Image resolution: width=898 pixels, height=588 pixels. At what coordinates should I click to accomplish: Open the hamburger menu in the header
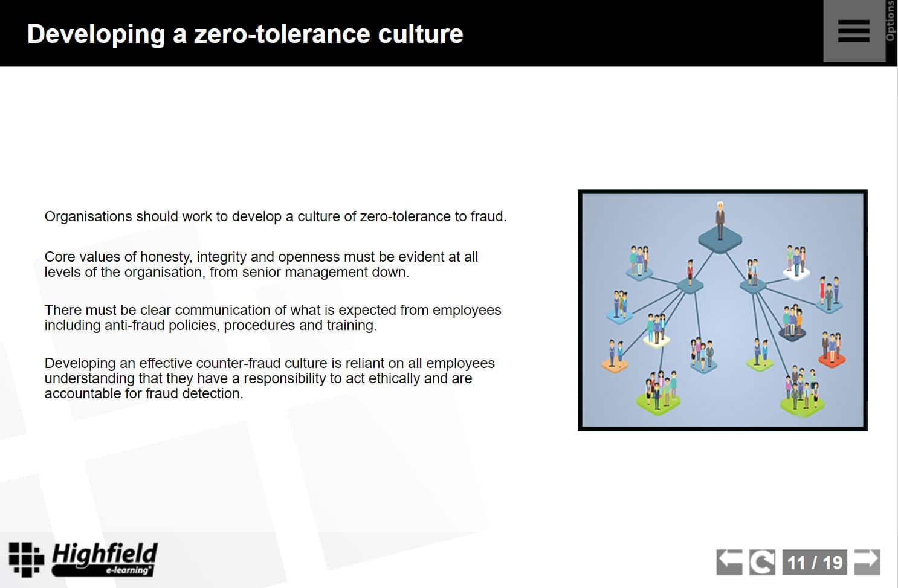point(853,31)
